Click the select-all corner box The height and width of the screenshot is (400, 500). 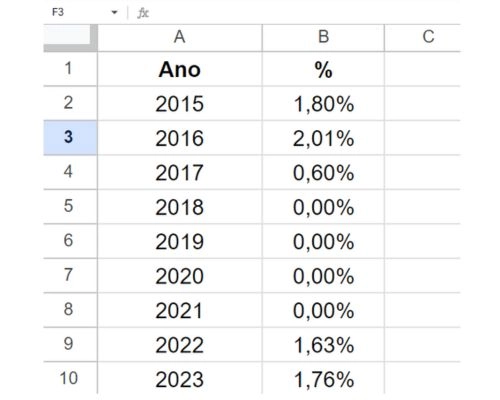point(71,37)
